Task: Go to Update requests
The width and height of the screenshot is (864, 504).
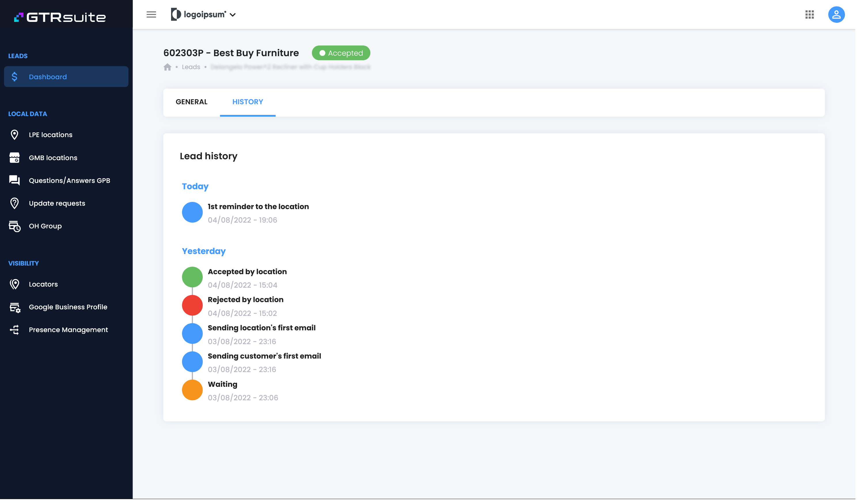Action: (57, 203)
